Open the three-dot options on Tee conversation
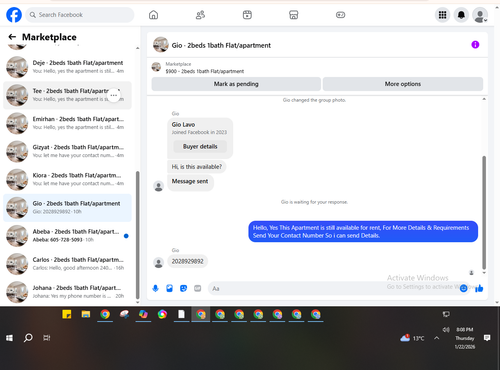 pyautogui.click(x=114, y=95)
